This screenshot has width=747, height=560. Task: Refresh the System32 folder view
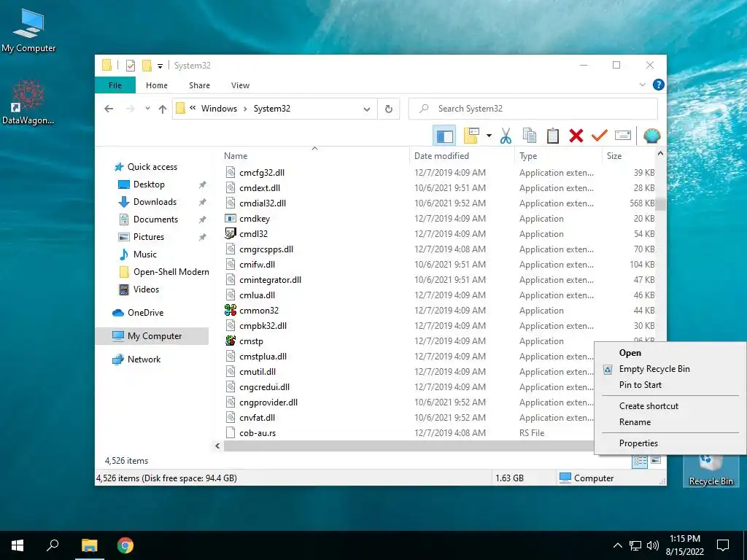tap(389, 109)
